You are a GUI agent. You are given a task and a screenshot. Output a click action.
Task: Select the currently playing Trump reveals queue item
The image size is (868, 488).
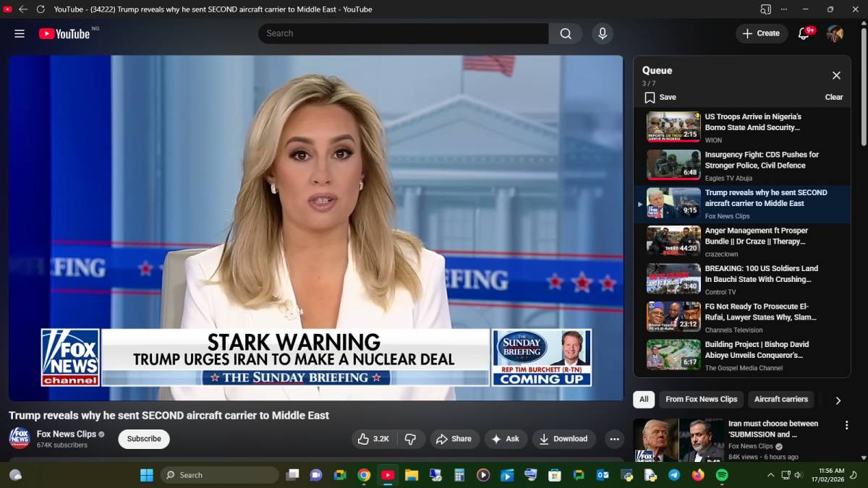tap(742, 204)
